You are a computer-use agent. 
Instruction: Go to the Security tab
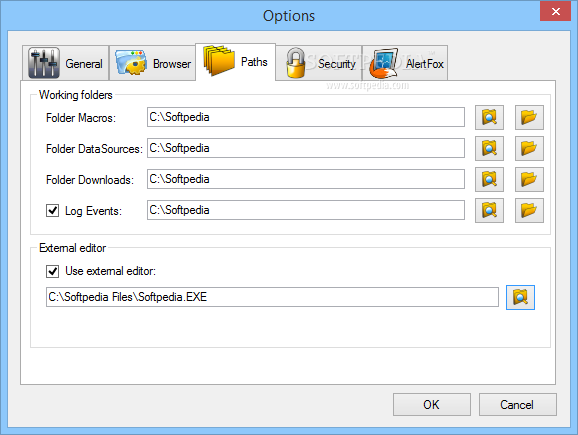[319, 63]
